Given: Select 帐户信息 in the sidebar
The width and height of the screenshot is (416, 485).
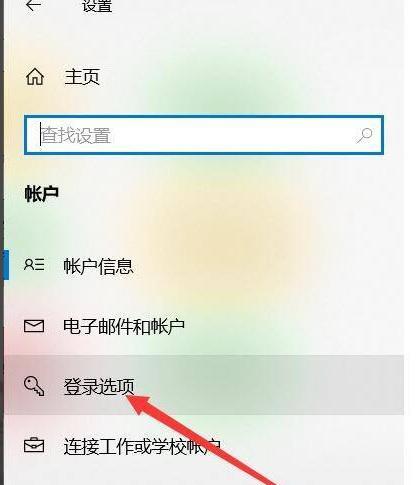Looking at the screenshot, I should tap(98, 266).
